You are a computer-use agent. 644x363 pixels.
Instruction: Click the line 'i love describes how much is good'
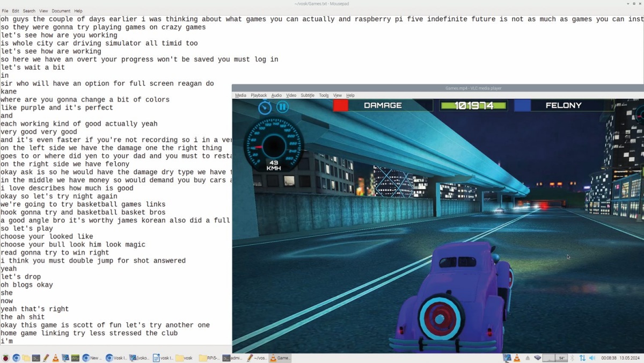point(67,188)
